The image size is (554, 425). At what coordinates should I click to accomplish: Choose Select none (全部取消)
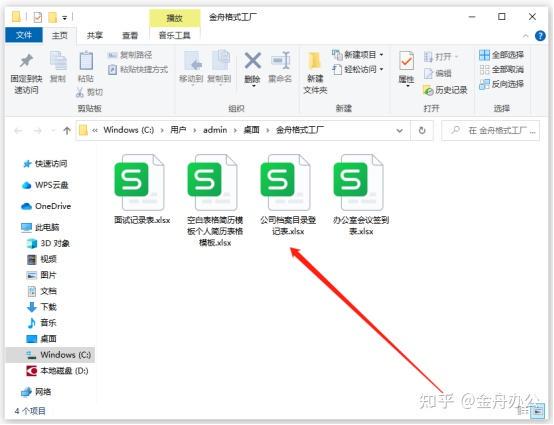501,70
